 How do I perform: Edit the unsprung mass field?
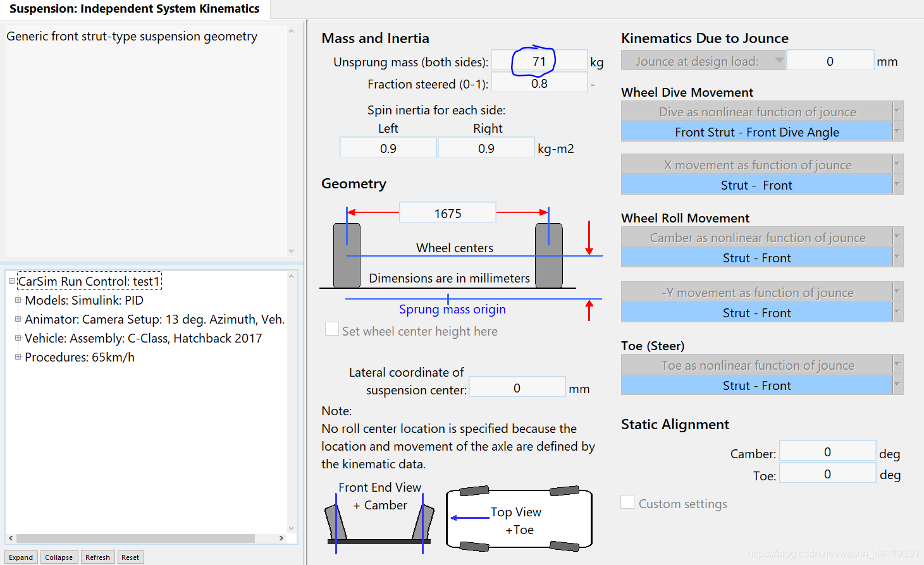click(539, 61)
